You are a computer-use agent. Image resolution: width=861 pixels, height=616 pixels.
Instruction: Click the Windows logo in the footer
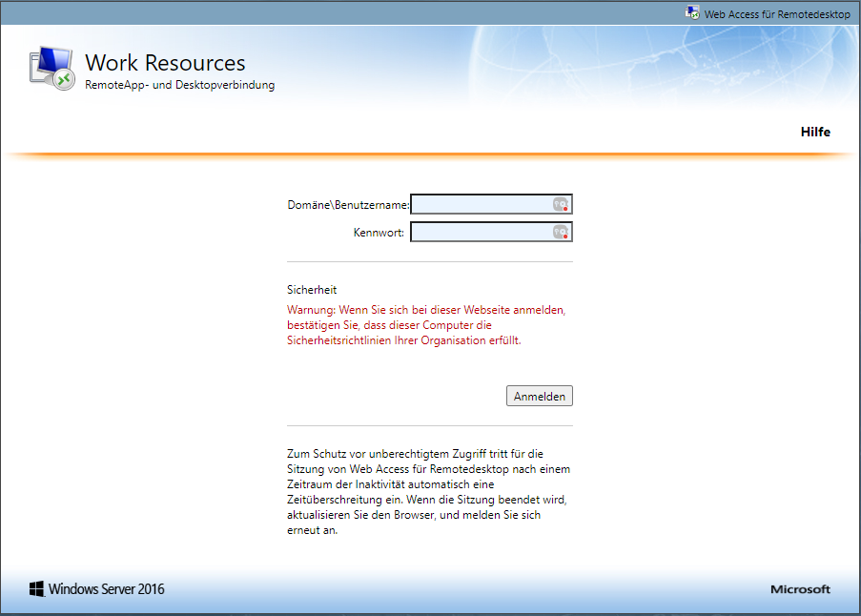click(x=37, y=589)
